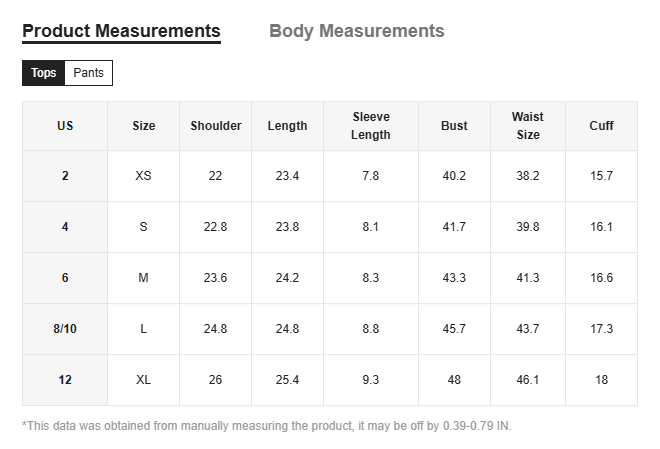Select the XL size cell
The image size is (660, 449).
point(143,380)
